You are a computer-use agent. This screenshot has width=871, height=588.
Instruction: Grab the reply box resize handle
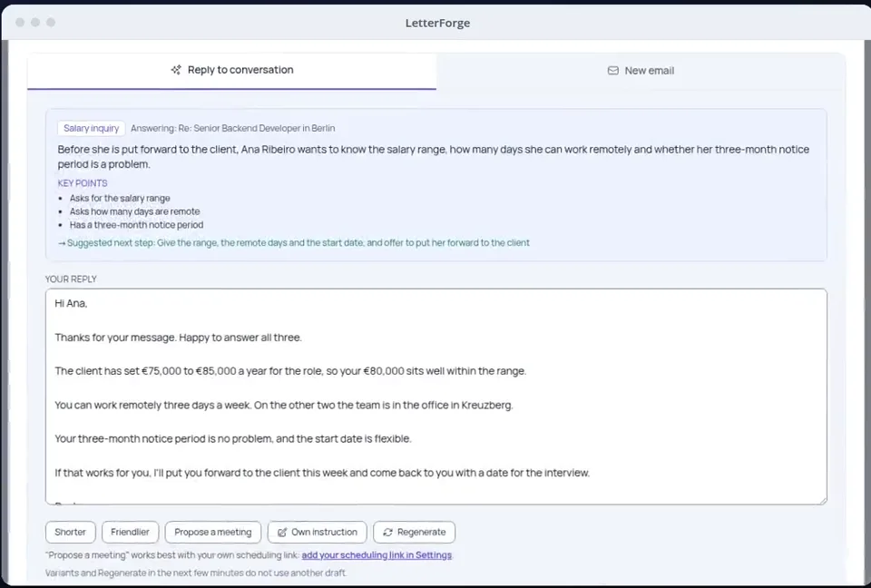point(823,500)
